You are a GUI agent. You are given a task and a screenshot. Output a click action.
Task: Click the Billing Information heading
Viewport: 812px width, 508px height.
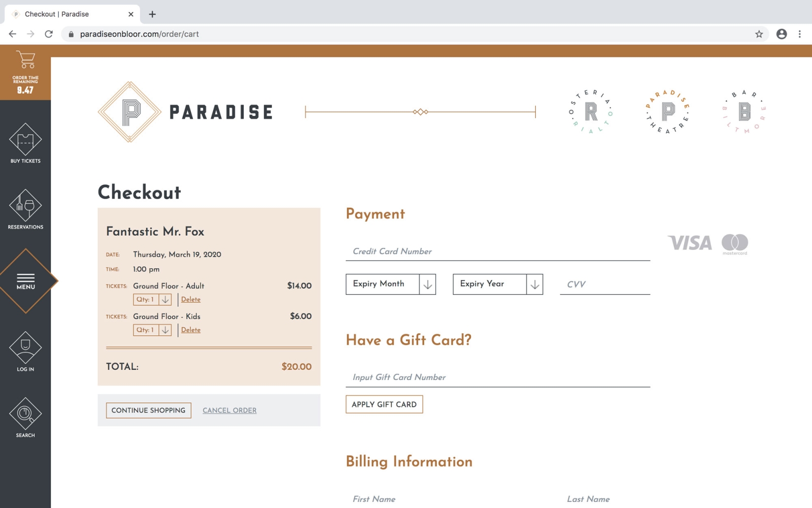pos(409,462)
